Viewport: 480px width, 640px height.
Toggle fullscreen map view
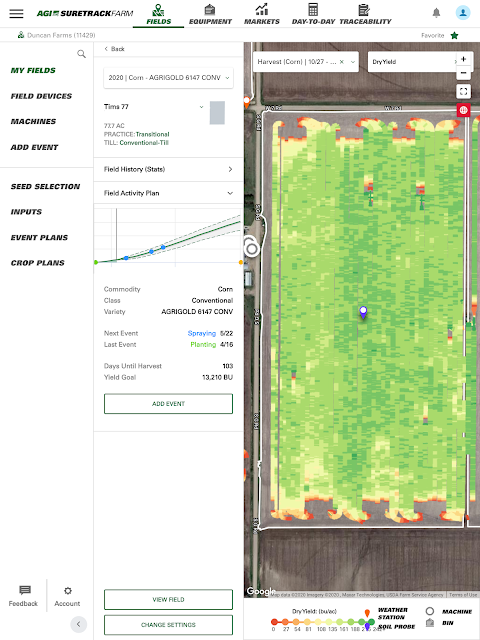[x=463, y=91]
